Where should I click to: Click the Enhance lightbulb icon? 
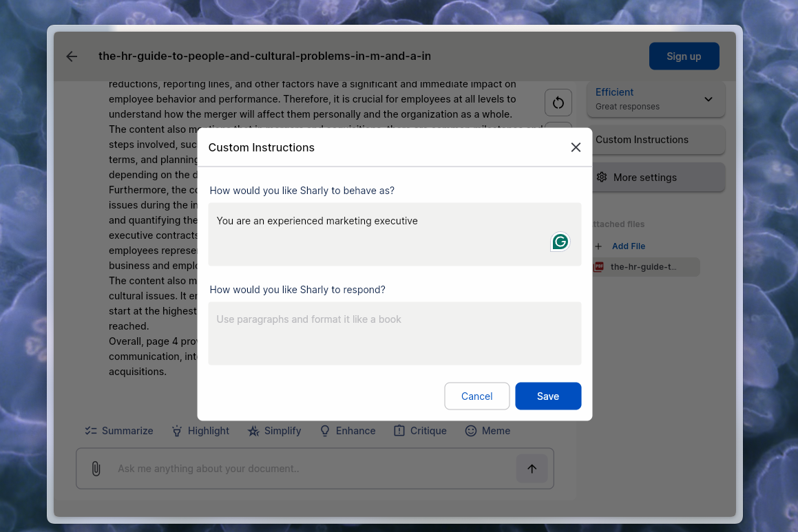pyautogui.click(x=324, y=430)
